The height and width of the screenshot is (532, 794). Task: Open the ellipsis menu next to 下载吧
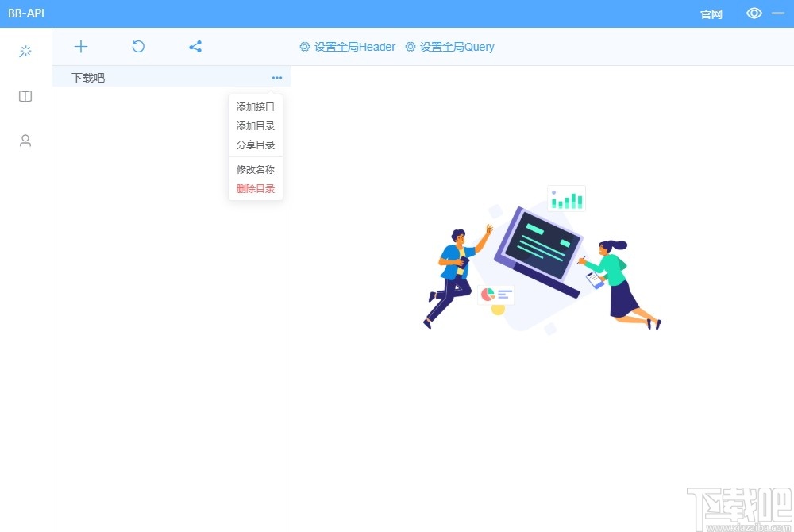click(x=276, y=77)
